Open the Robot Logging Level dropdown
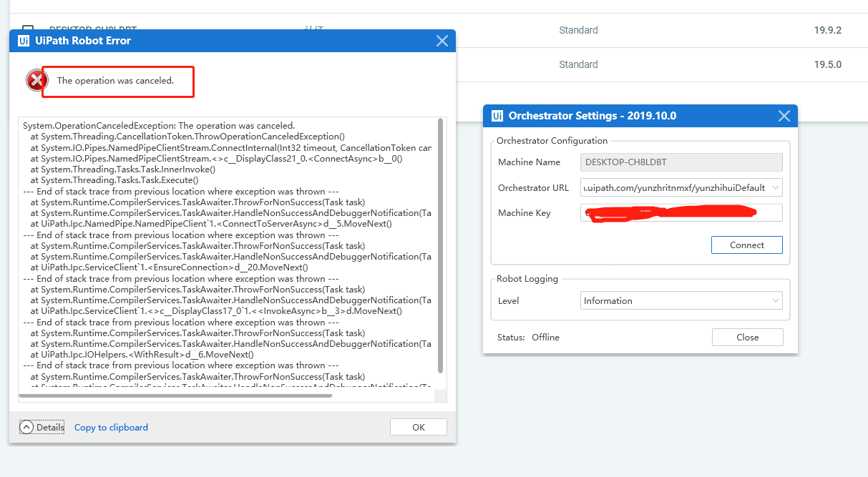The width and height of the screenshot is (868, 477). click(776, 301)
